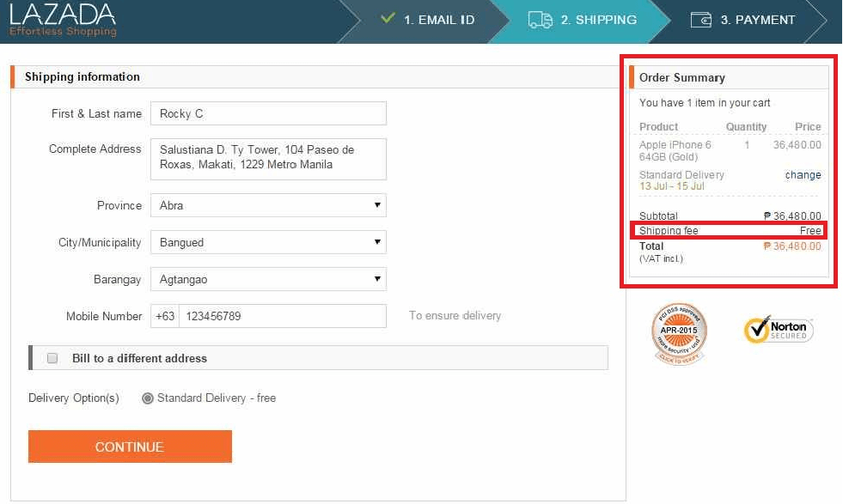The width and height of the screenshot is (843, 504).
Task: Click the Shipping fee row showing Free
Action: pyautogui.click(x=729, y=230)
